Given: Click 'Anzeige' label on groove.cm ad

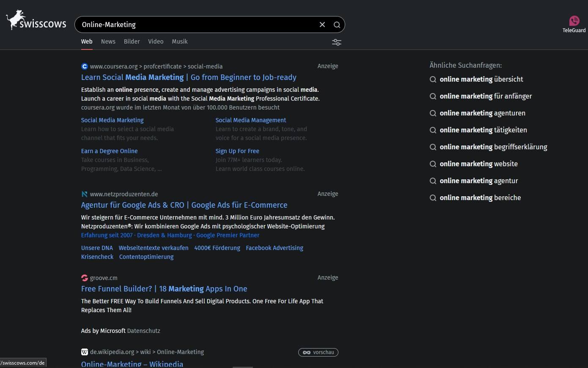Looking at the screenshot, I should pyautogui.click(x=328, y=277).
